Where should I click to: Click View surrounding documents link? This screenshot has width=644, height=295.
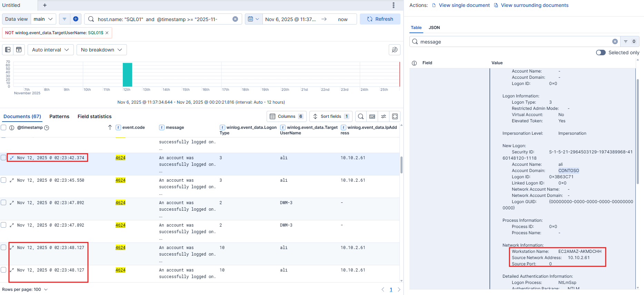(x=534, y=5)
